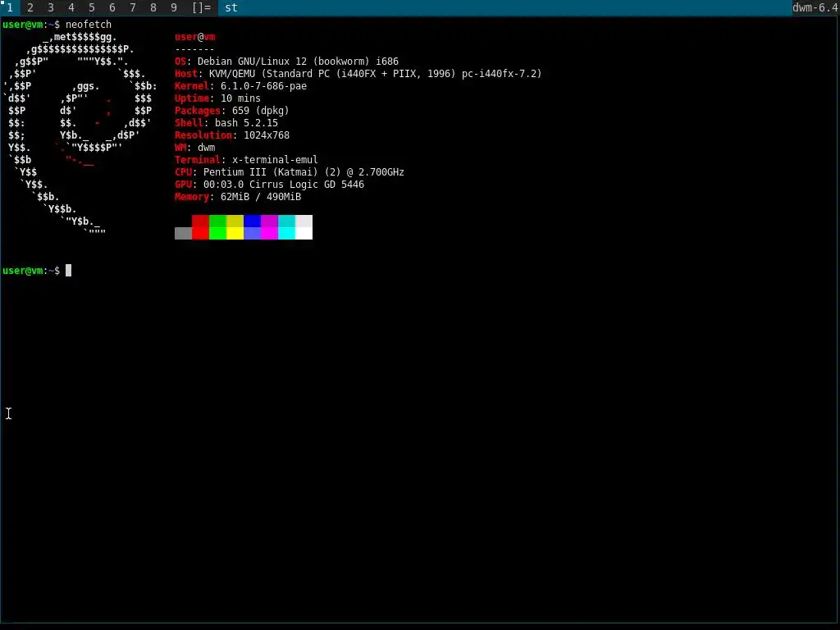Switch to dwm tag 6
This screenshot has height=630, width=840.
click(112, 7)
